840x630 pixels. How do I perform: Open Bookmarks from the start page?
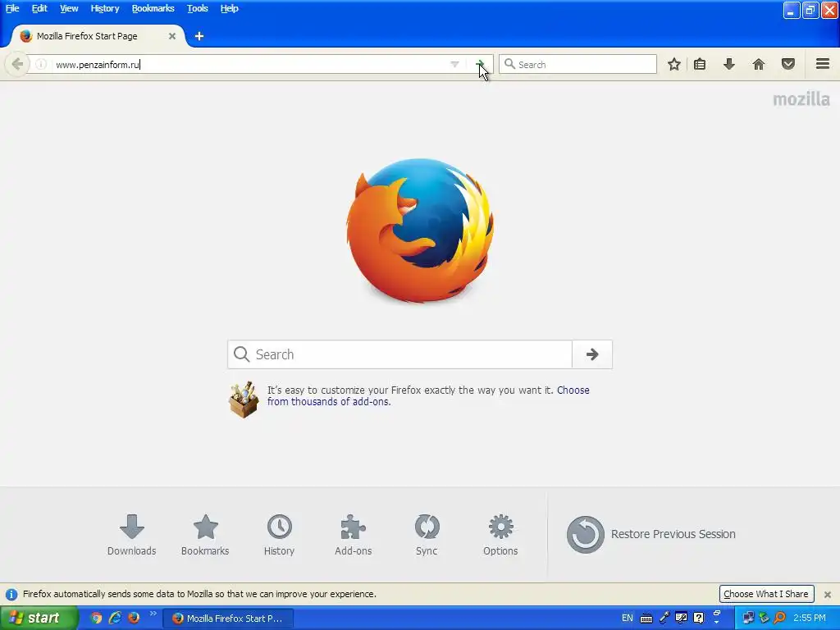(x=205, y=535)
